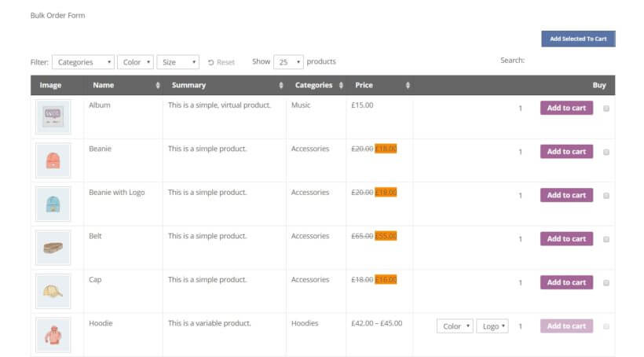Open the Categories filter dropdown

pyautogui.click(x=83, y=62)
